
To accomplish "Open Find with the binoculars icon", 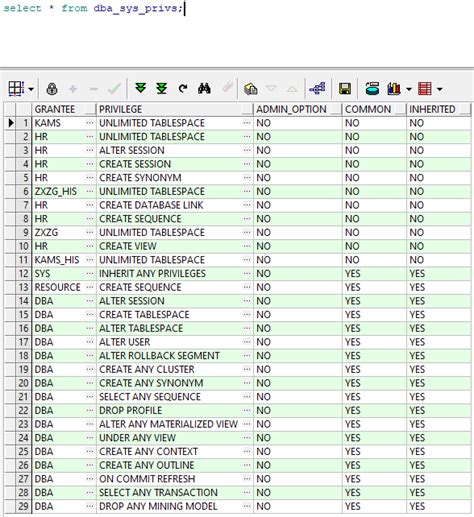I will 204,88.
